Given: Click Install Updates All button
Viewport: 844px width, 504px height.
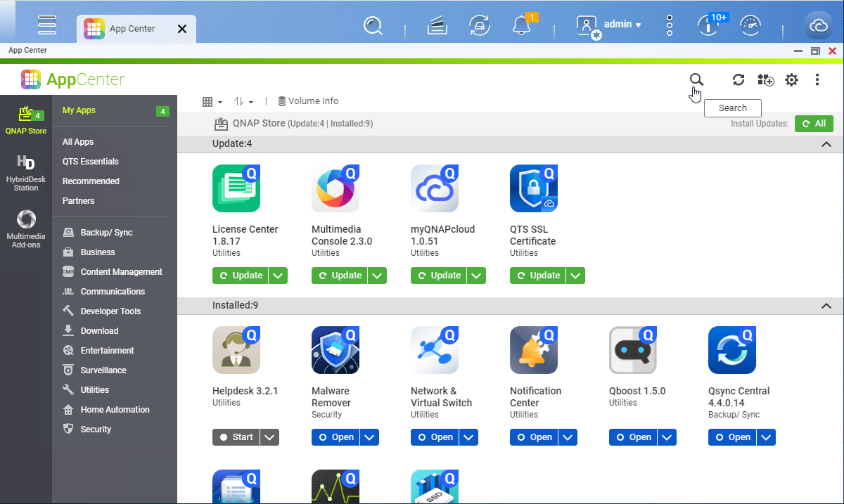Looking at the screenshot, I should click(x=814, y=124).
